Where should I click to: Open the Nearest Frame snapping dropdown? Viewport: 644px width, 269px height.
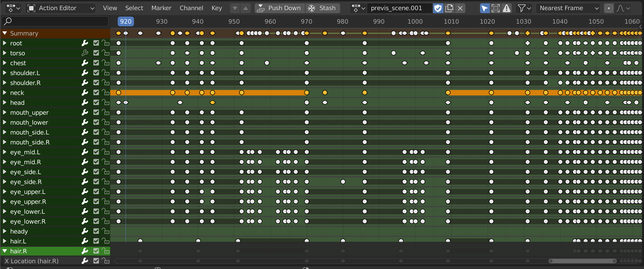(x=568, y=8)
